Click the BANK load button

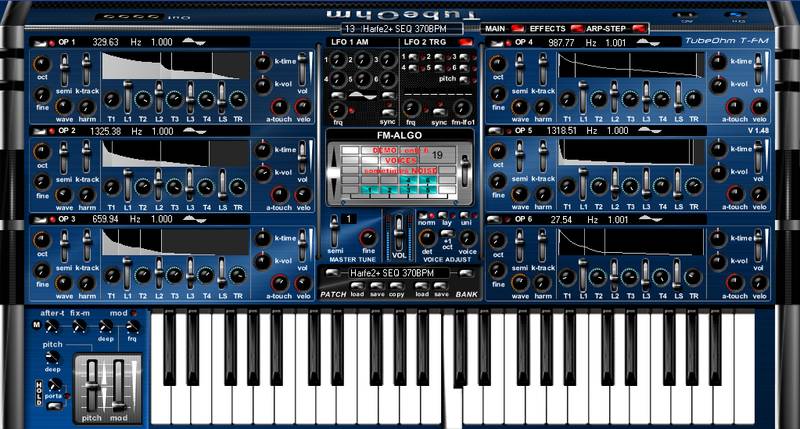[x=421, y=287]
